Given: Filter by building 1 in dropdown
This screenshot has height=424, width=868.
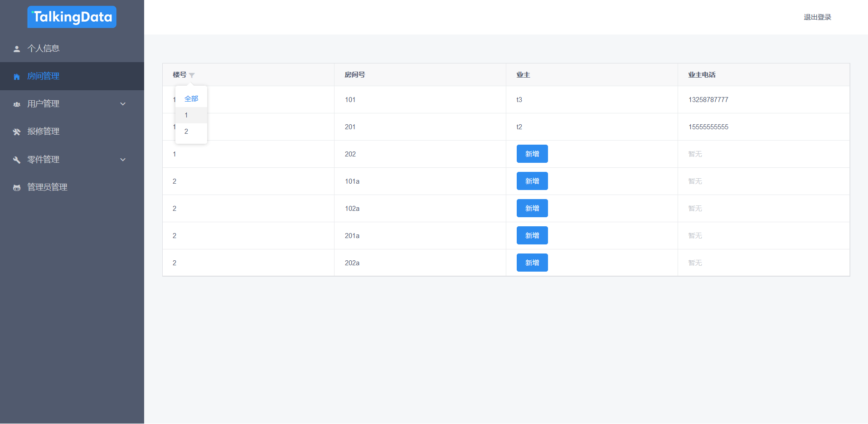Looking at the screenshot, I should click(x=191, y=115).
